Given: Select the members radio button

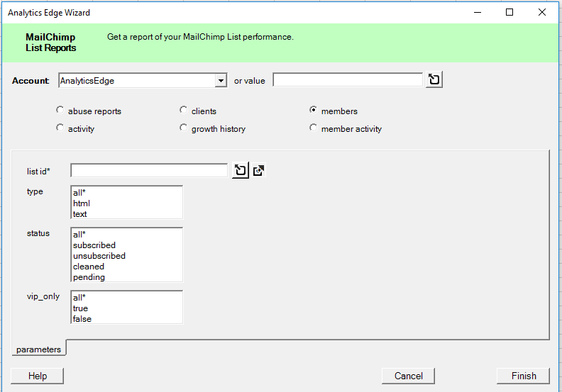Looking at the screenshot, I should pyautogui.click(x=313, y=110).
